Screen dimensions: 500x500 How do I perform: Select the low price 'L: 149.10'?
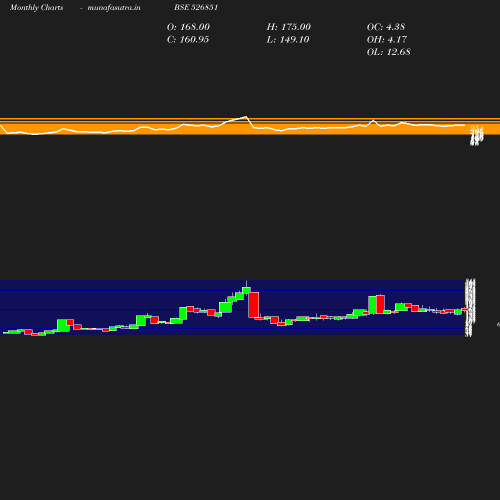pyautogui.click(x=288, y=40)
